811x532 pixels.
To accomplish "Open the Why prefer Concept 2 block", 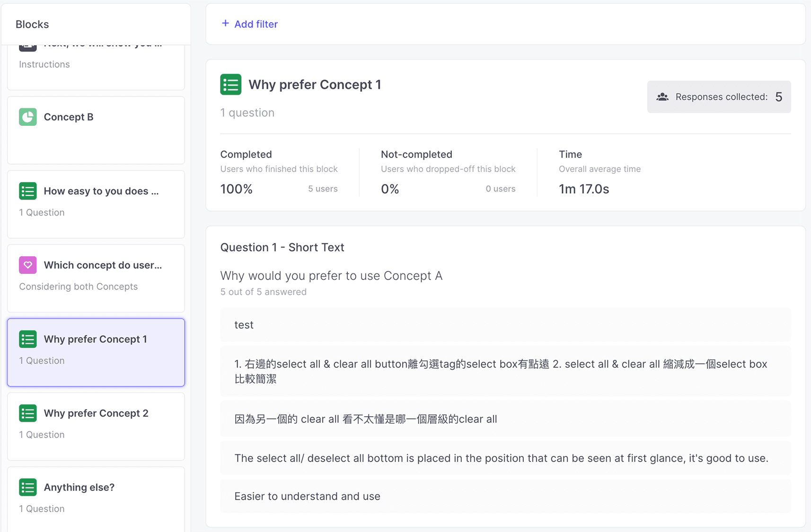I will 96,427.
